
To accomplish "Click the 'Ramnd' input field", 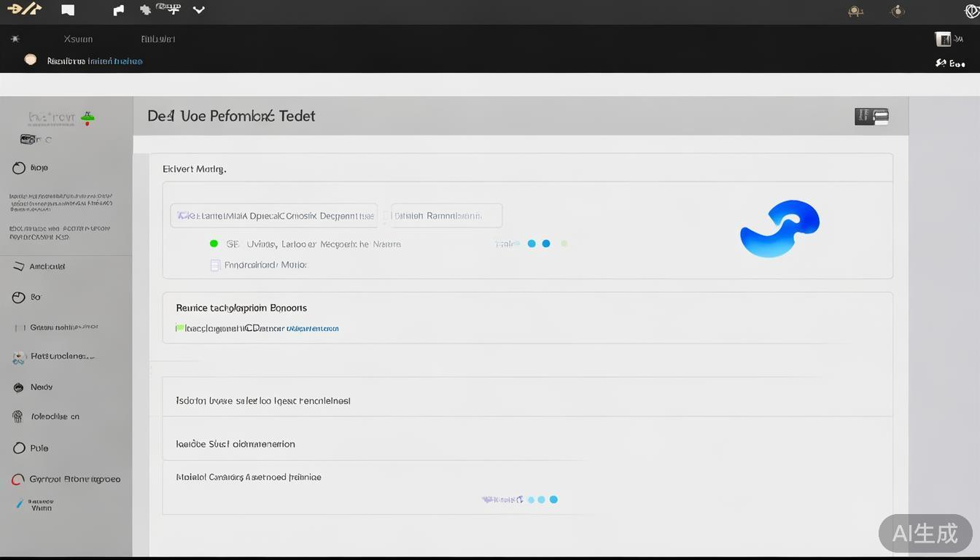I will (x=446, y=216).
